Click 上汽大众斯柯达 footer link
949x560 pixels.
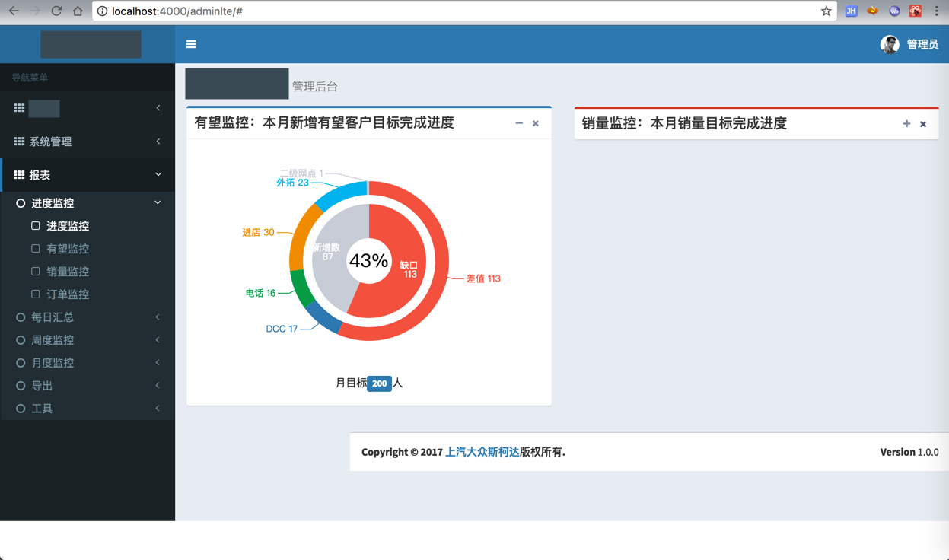click(x=482, y=452)
